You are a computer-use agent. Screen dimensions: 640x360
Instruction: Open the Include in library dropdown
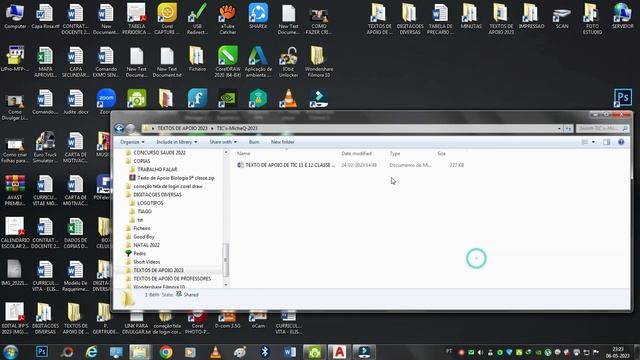(177, 142)
